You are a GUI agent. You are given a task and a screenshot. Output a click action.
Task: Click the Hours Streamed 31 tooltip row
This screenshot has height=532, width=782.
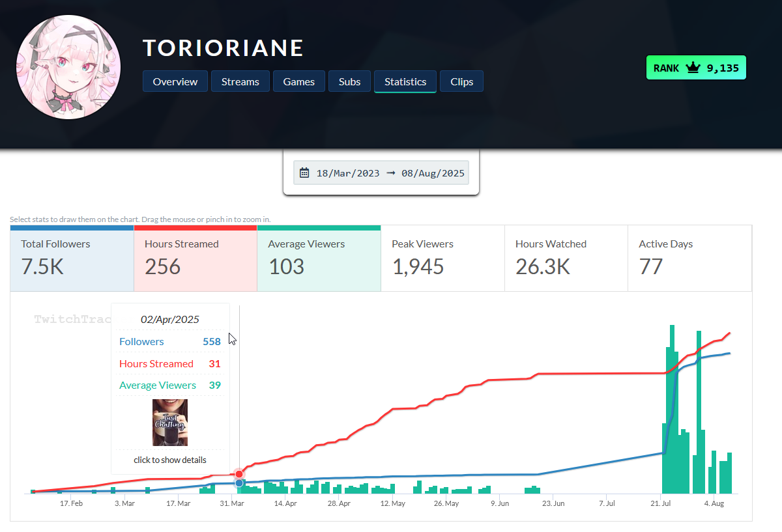[x=170, y=363]
